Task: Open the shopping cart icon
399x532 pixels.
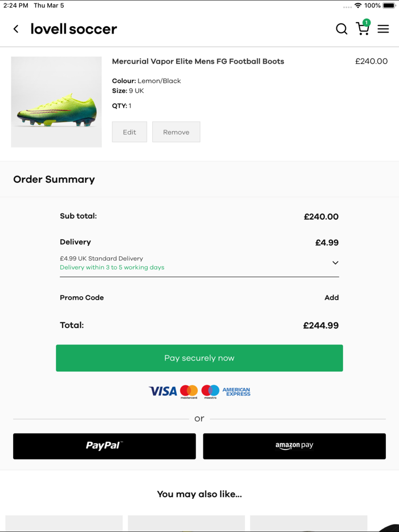Action: point(363,28)
